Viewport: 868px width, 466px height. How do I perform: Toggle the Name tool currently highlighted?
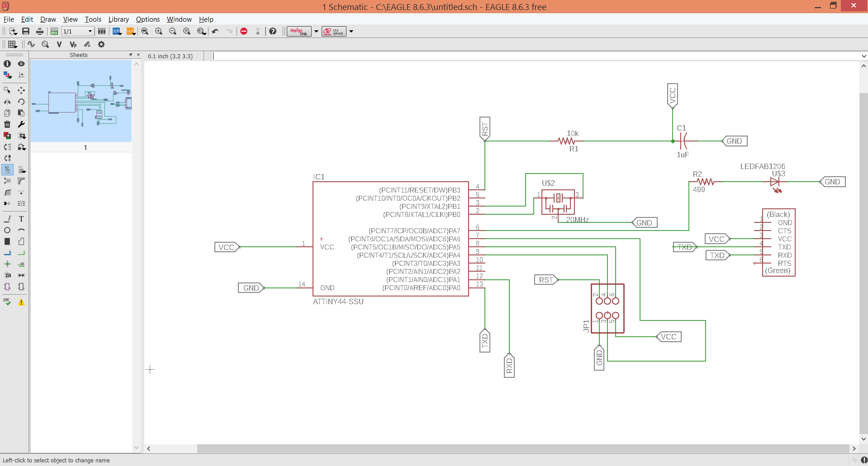coord(7,169)
